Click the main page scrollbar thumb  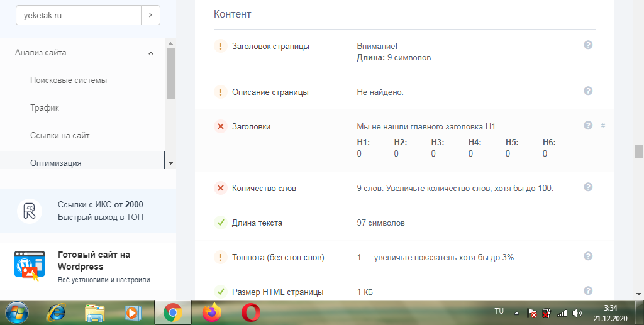click(638, 151)
